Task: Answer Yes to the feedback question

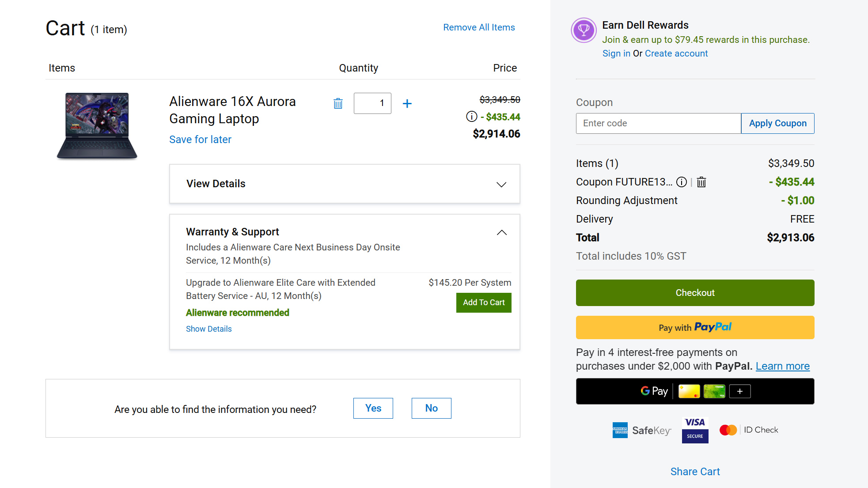Action: tap(373, 408)
